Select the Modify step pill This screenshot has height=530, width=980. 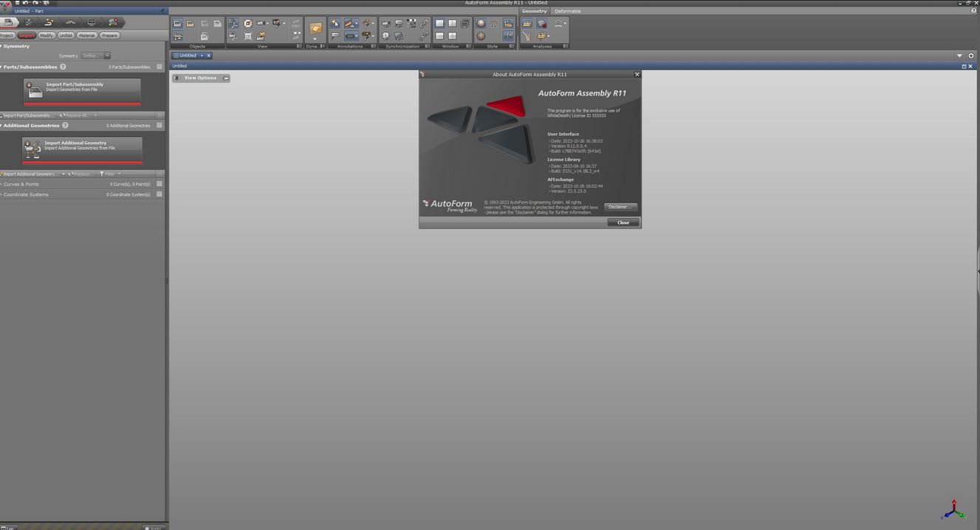point(47,35)
